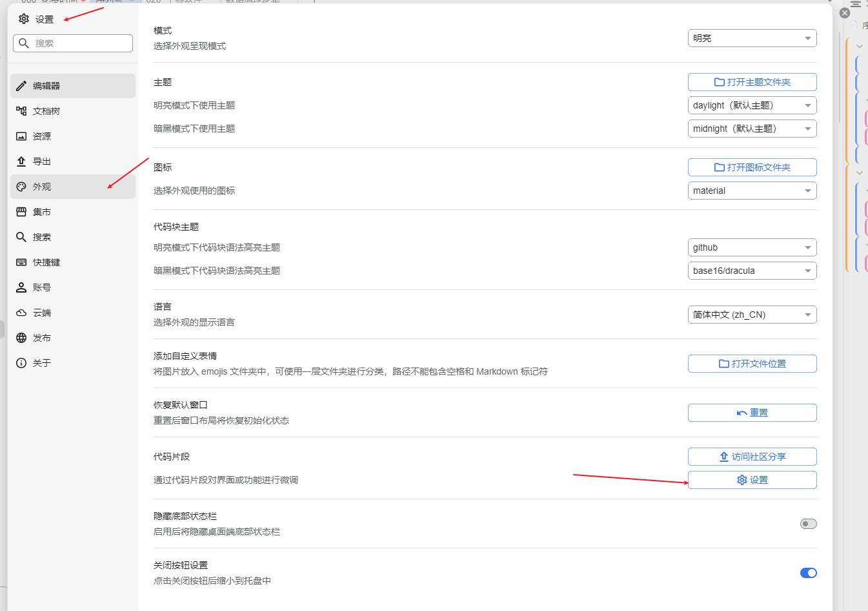Open the 模式 dropdown showing 明亮
Screen dimensions: 868x611
pos(752,38)
